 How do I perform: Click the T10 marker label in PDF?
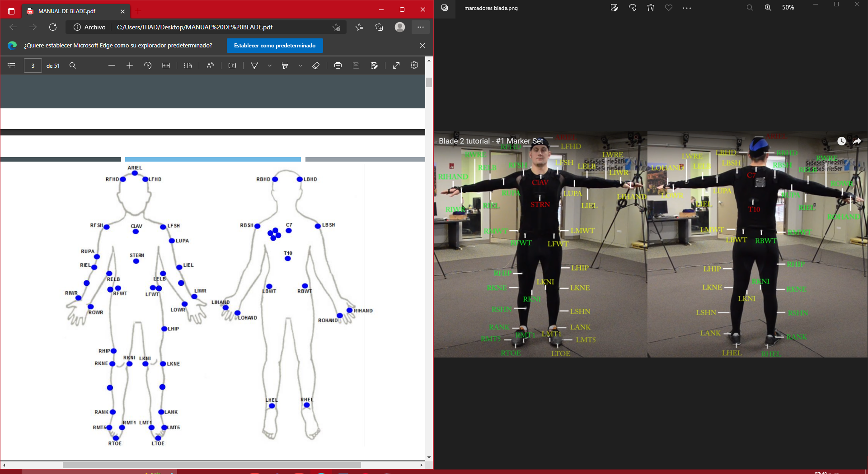point(288,253)
